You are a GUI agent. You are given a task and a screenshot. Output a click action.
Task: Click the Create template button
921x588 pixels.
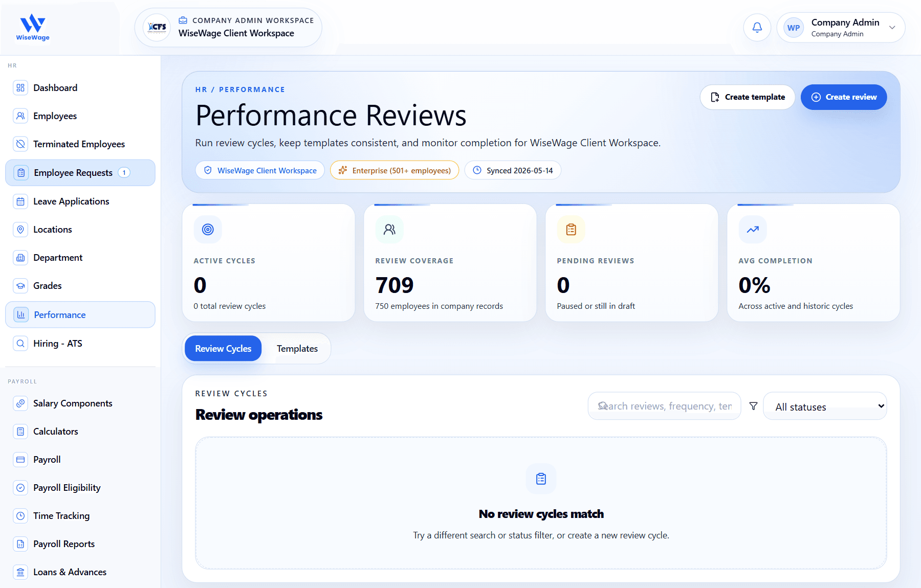748,97
